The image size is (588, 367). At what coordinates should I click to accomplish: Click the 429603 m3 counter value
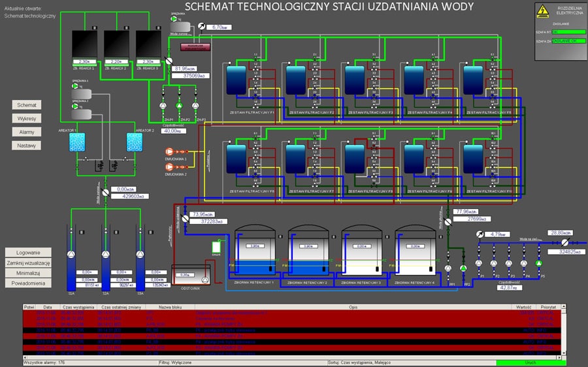(130, 196)
